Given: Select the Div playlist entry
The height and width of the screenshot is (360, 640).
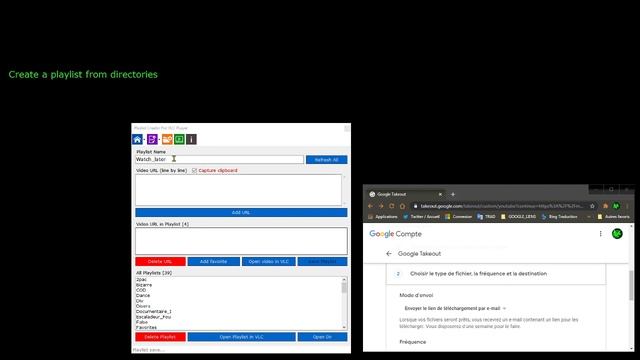Looking at the screenshot, I should click(140, 301).
